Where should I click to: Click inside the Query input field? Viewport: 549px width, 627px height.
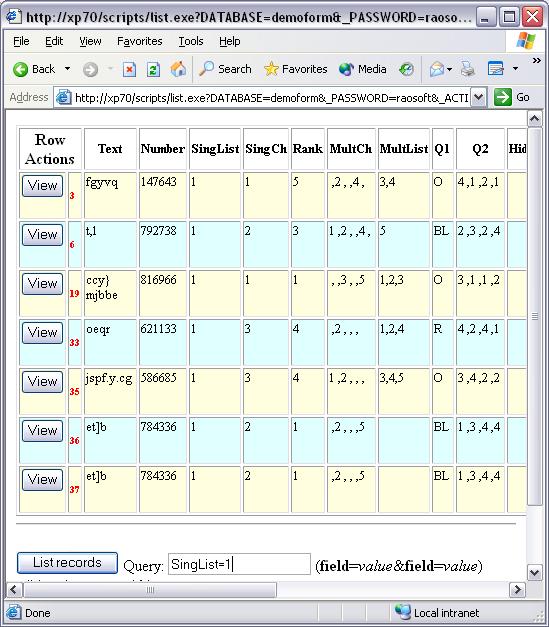pyautogui.click(x=239, y=564)
